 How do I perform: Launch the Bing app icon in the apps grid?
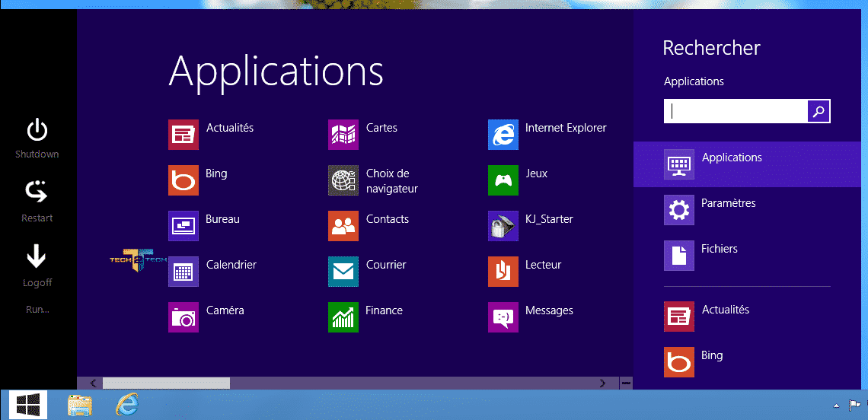[183, 180]
